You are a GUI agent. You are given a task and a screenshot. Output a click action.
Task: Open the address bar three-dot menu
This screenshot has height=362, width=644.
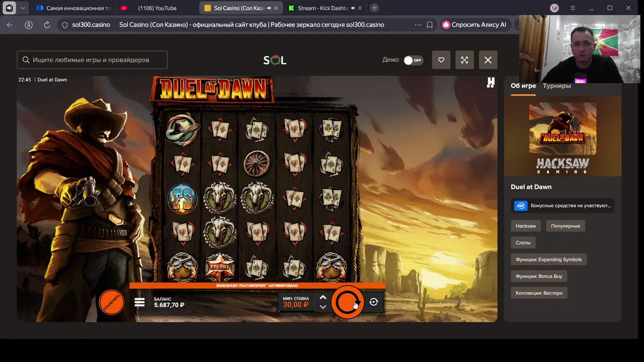coord(418,25)
